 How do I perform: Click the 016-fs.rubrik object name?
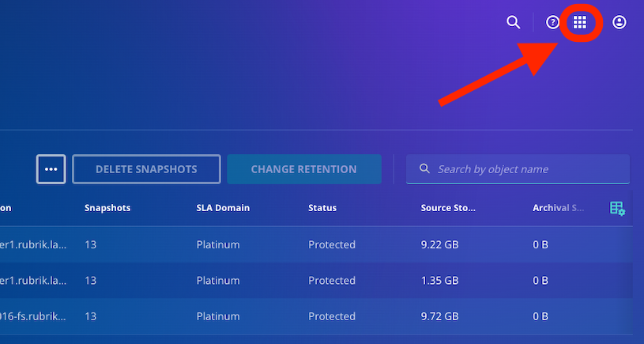coord(34,316)
